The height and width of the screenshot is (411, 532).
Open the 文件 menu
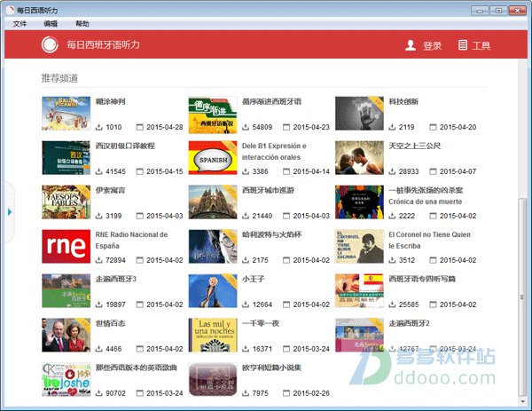coord(20,23)
